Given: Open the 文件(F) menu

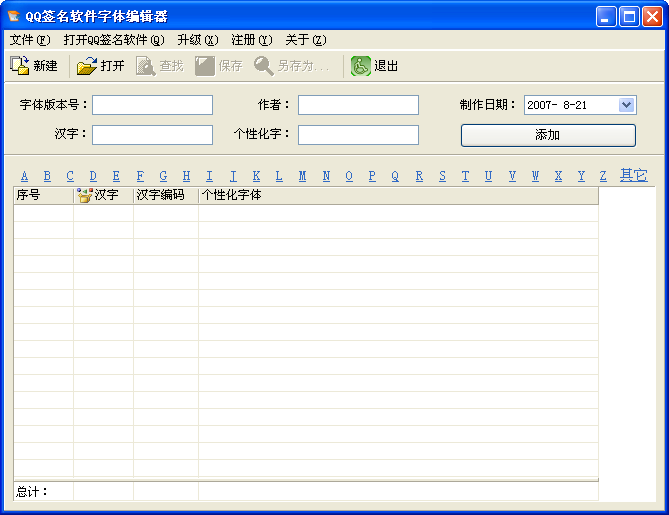Looking at the screenshot, I should click(30, 40).
